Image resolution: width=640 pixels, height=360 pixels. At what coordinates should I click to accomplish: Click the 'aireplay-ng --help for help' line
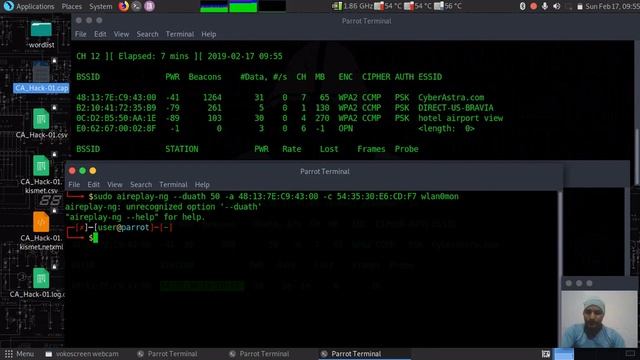[x=135, y=217]
